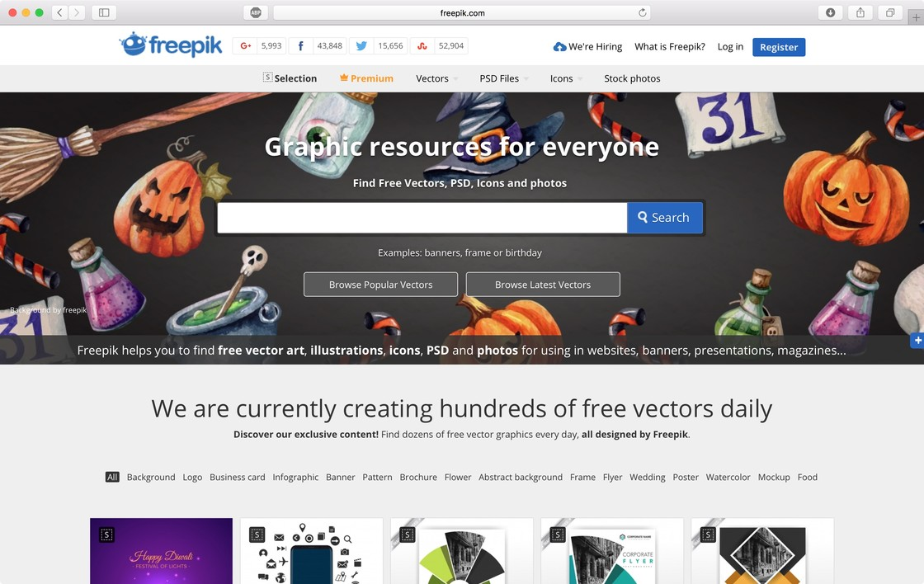Image resolution: width=924 pixels, height=584 pixels.
Task: Expand the Vectors dropdown menu
Action: click(436, 78)
